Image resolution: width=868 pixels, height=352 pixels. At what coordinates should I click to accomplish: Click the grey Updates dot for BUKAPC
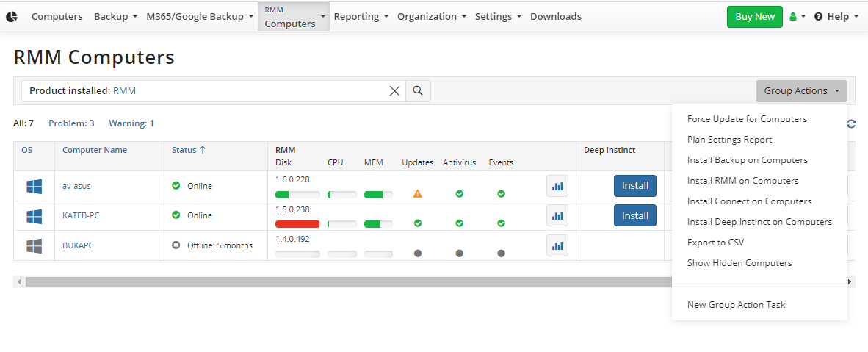pos(418,254)
